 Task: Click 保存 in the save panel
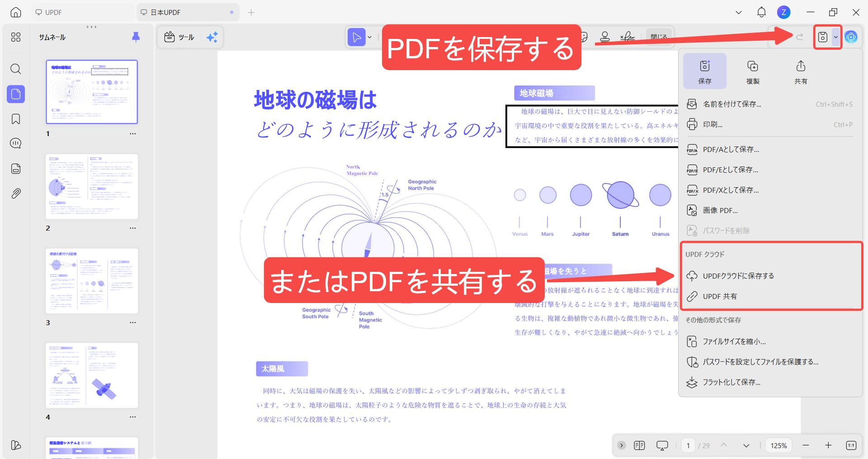point(705,71)
